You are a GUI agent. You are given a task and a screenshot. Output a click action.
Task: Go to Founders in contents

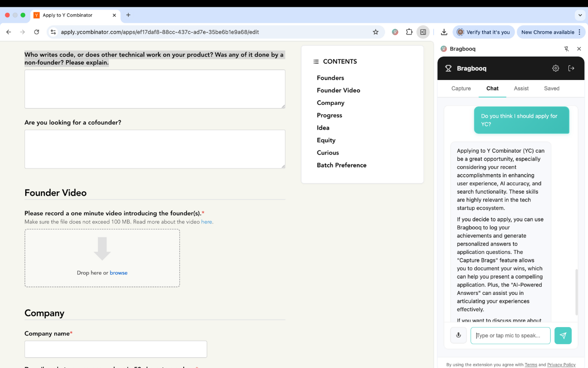pyautogui.click(x=330, y=78)
